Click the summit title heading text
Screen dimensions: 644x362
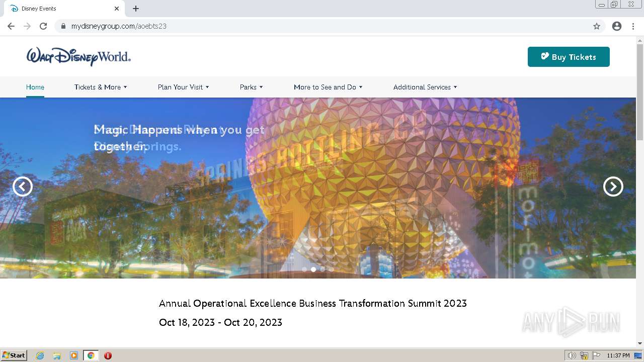coord(313,303)
